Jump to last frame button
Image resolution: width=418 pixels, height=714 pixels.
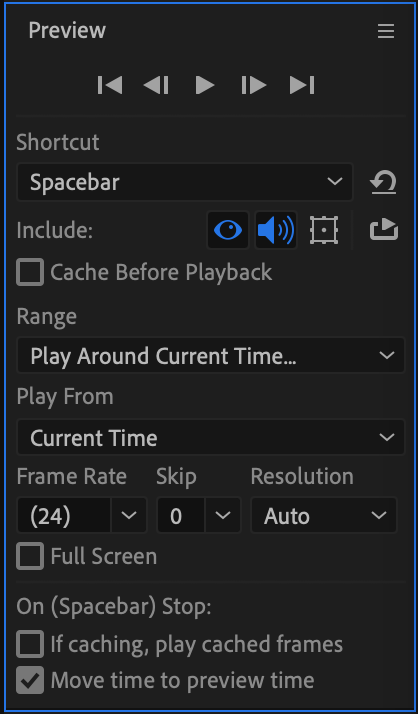coord(302,85)
